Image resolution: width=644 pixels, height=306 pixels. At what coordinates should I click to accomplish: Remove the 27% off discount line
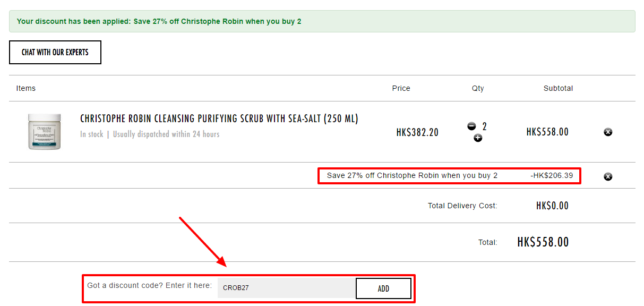pyautogui.click(x=608, y=176)
